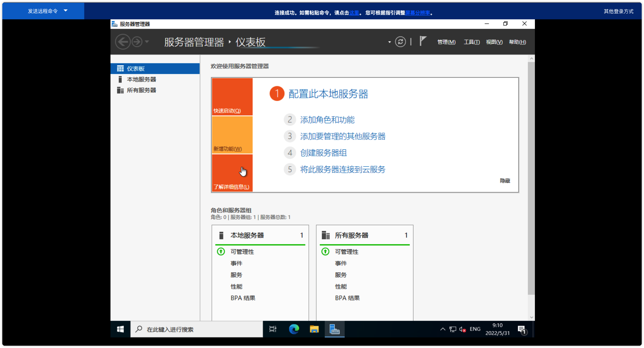644x348 pixels.
Task: Click 隐藏 to hide welcome tile
Action: (505, 180)
